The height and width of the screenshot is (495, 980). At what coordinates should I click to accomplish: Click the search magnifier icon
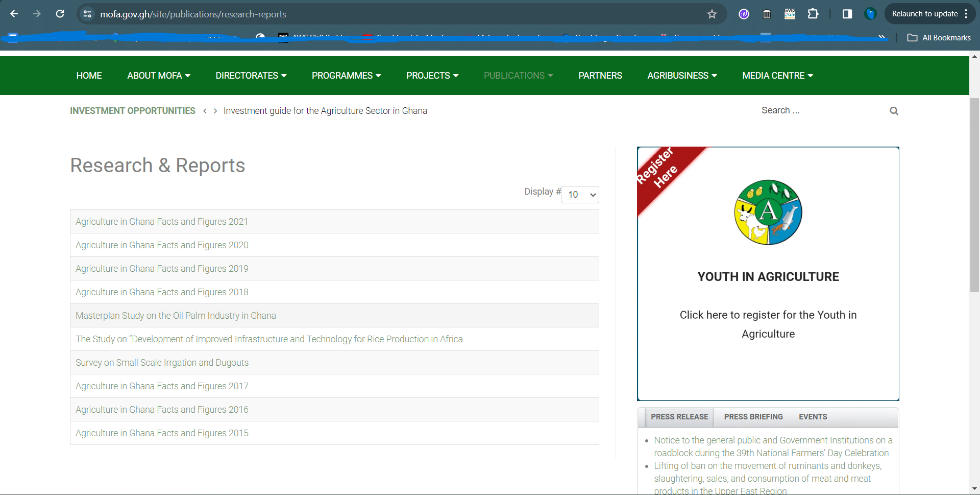click(x=894, y=111)
